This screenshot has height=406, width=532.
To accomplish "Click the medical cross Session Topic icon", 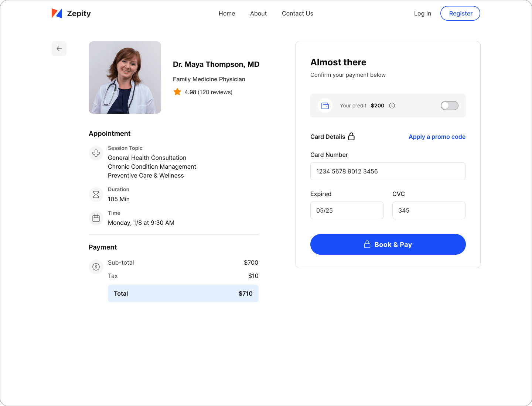I will tap(96, 153).
